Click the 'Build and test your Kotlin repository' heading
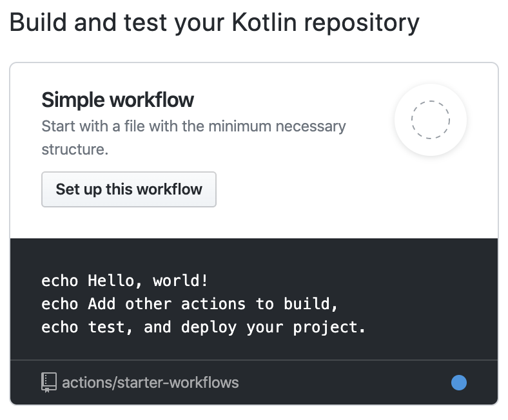The width and height of the screenshot is (508, 420). tap(214, 24)
